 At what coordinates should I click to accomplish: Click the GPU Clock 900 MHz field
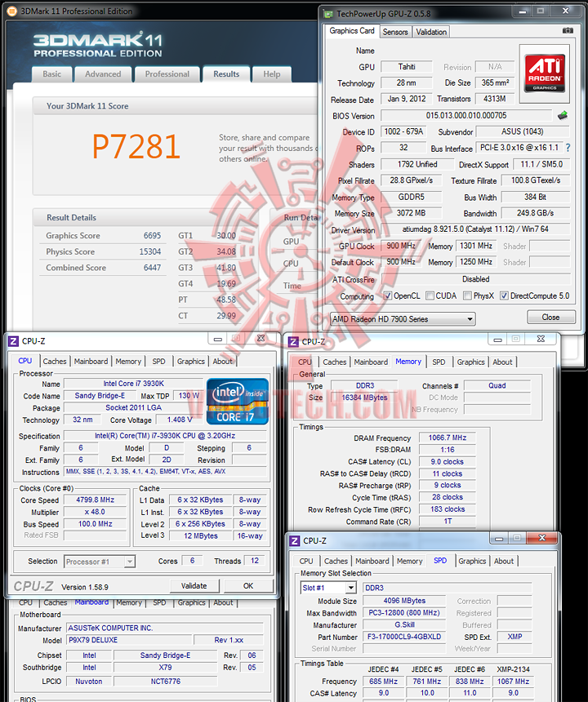[x=401, y=246]
